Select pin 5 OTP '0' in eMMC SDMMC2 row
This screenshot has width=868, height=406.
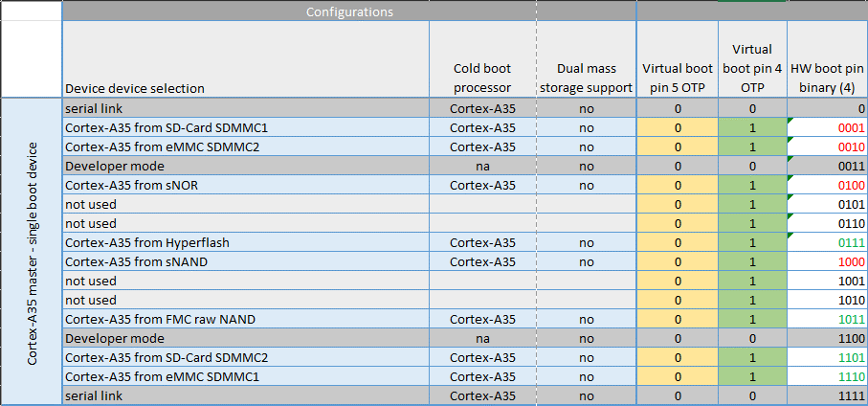pyautogui.click(x=678, y=147)
